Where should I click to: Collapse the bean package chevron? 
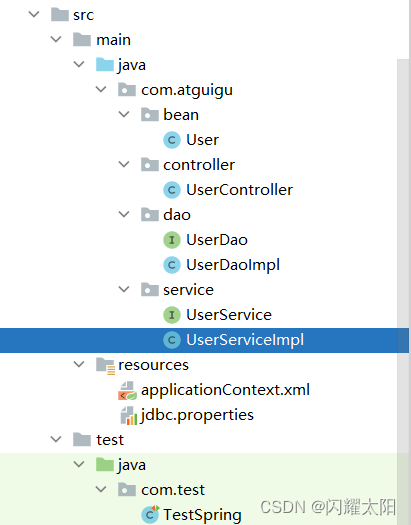tap(124, 114)
